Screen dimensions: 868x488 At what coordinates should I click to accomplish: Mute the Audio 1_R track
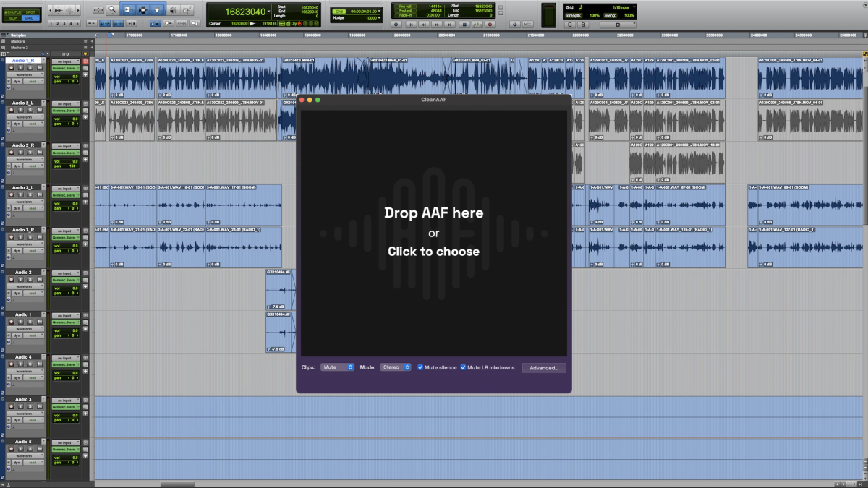(41, 67)
